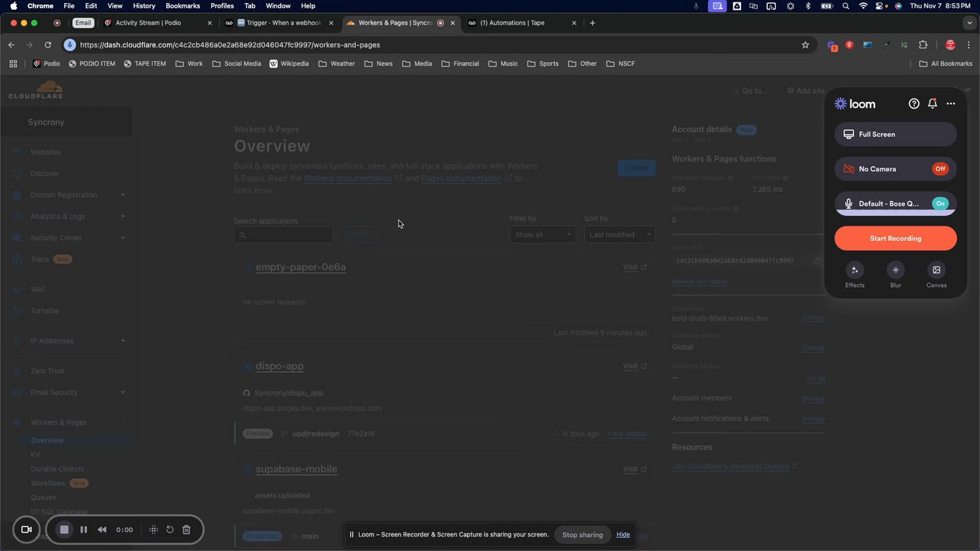980x551 pixels.
Task: Open supabase-mobile application
Action: coord(296,469)
